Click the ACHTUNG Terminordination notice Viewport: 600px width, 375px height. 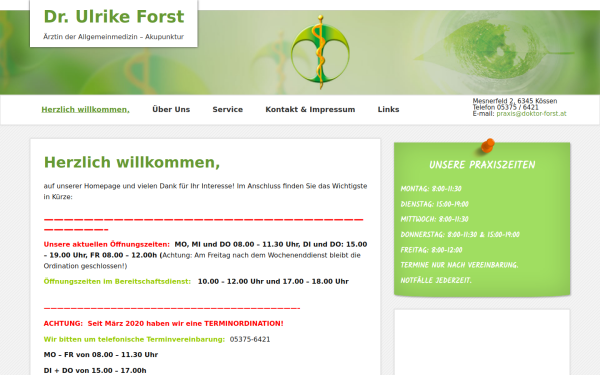point(163,323)
